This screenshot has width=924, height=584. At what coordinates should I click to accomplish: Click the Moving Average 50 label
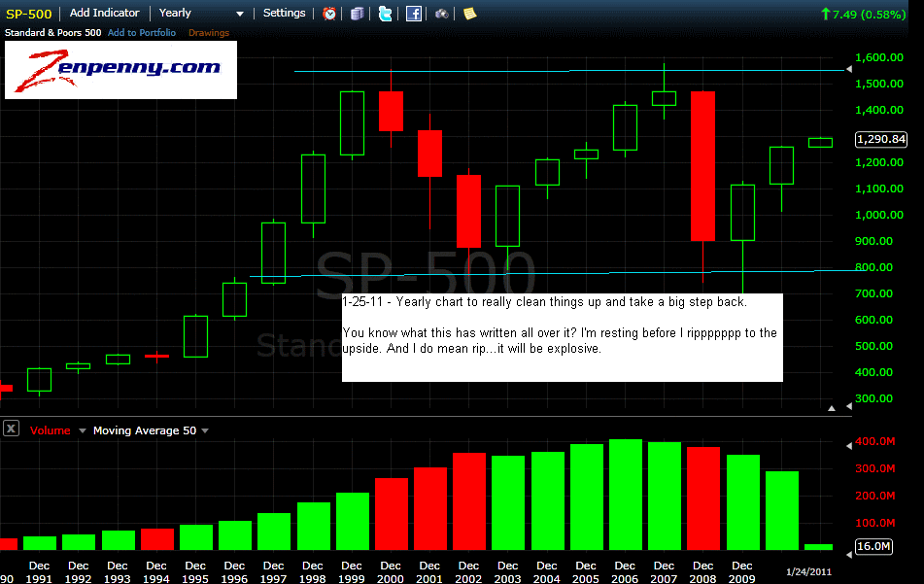[145, 430]
